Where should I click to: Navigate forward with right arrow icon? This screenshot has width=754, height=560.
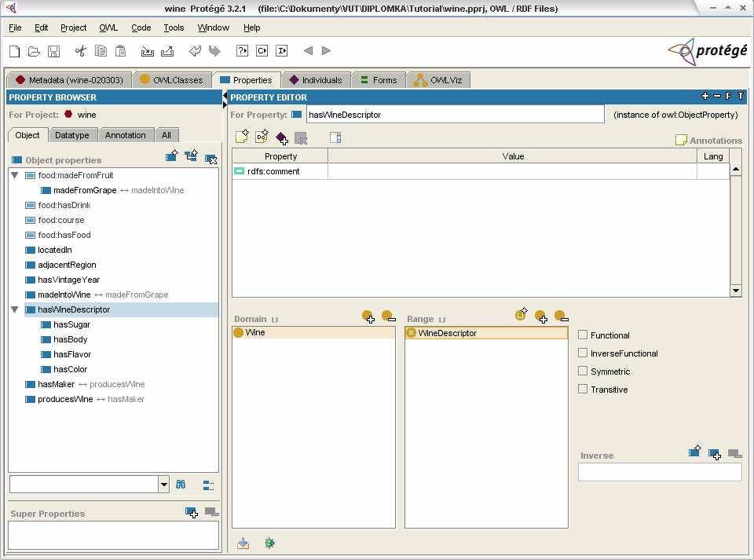pos(326,50)
